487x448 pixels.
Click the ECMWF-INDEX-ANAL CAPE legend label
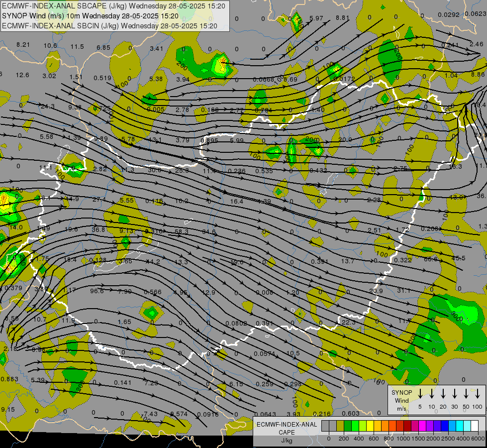coord(287,428)
